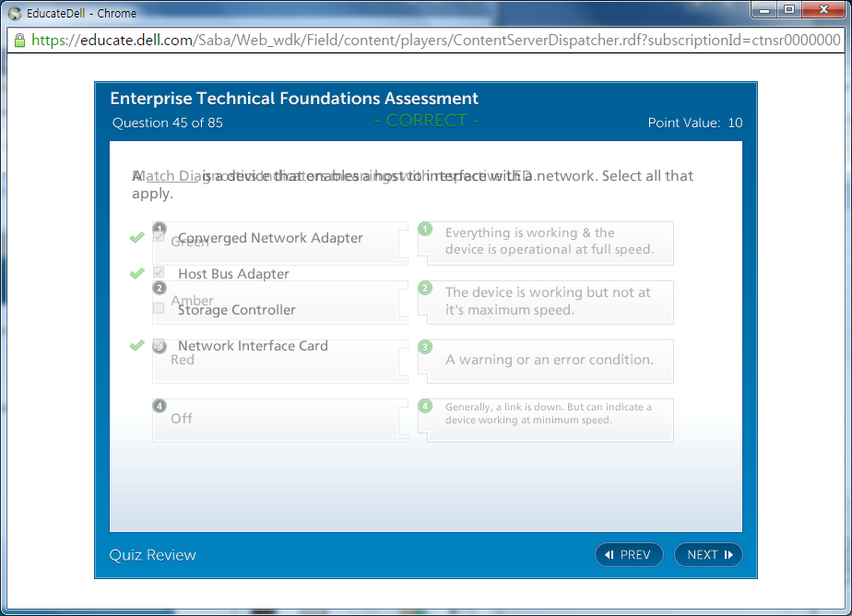Close the EducateDell Chrome window
The height and width of the screenshot is (616, 852).
(x=821, y=10)
